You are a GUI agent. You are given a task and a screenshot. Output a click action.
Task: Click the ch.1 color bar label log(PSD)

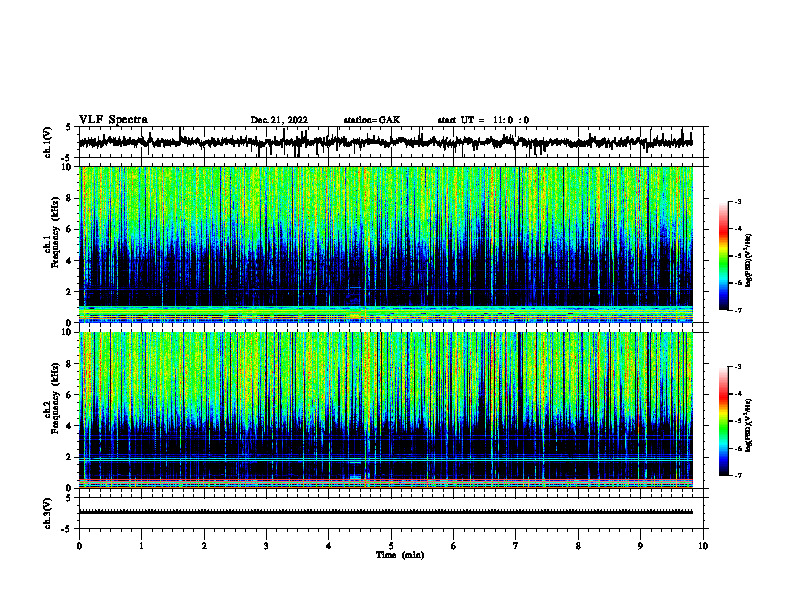point(749,260)
